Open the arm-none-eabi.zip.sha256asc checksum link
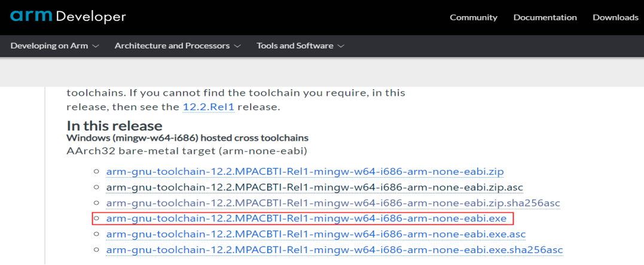 (333, 203)
